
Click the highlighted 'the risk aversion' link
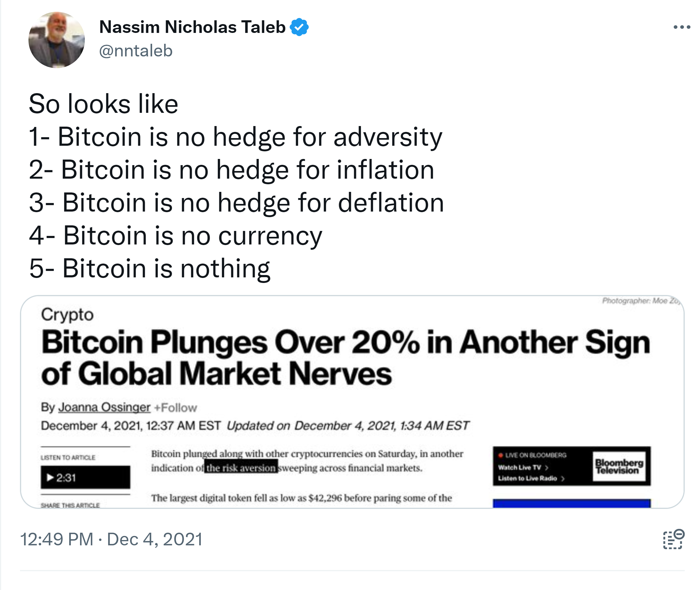pos(241,468)
